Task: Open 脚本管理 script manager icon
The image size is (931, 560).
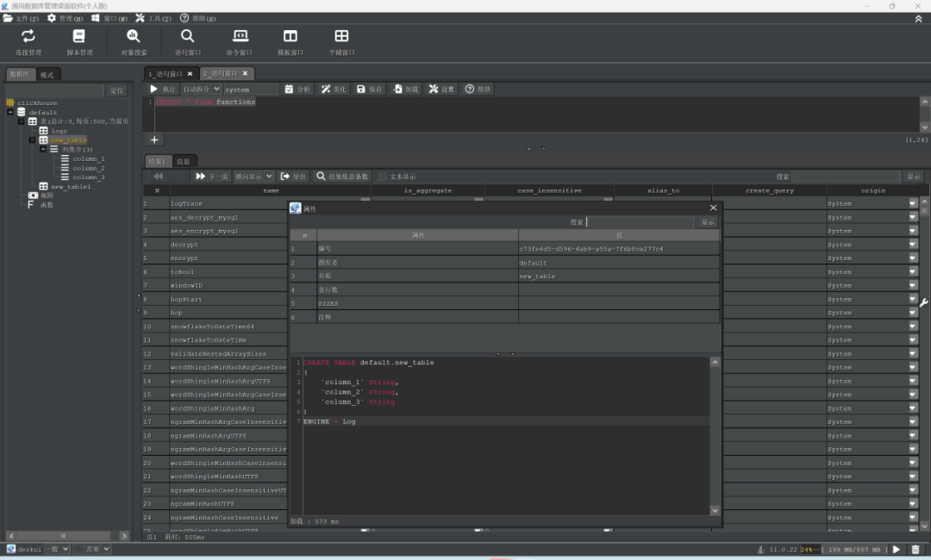Action: 79,36
